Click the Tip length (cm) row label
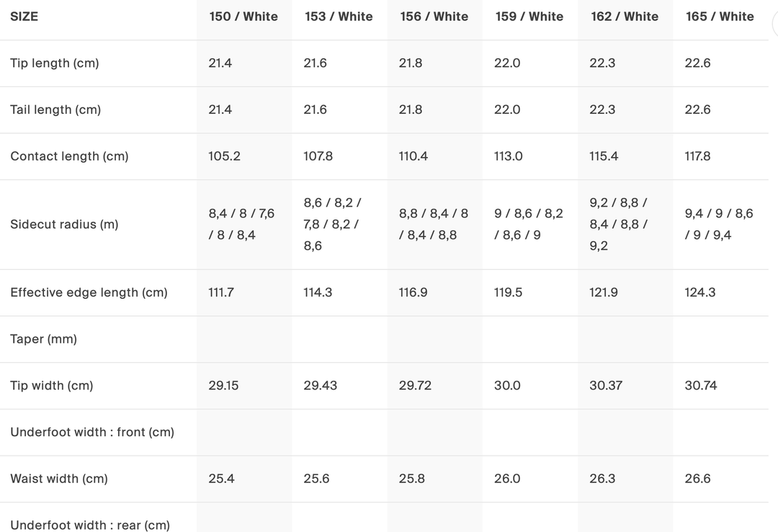Image resolution: width=778 pixels, height=532 pixels. click(x=55, y=63)
